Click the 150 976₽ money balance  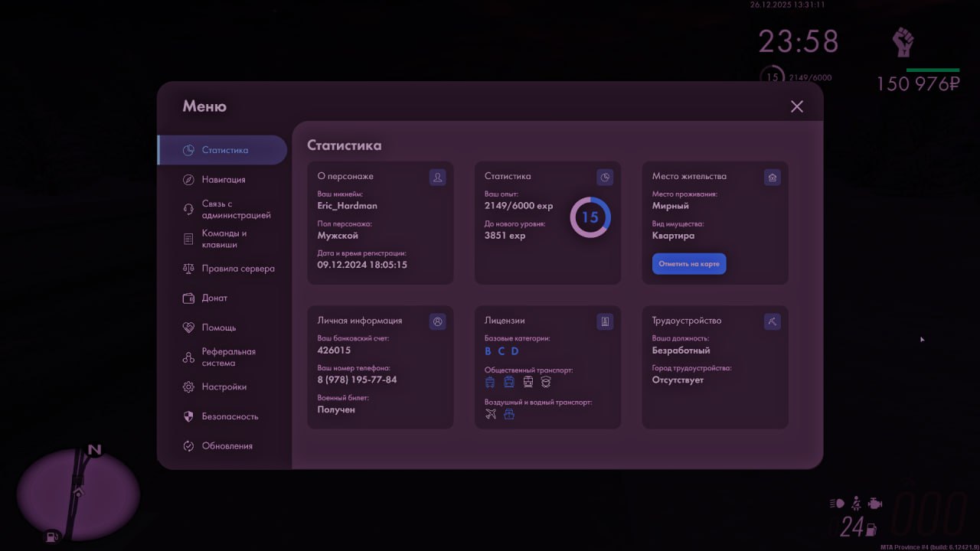[918, 84]
